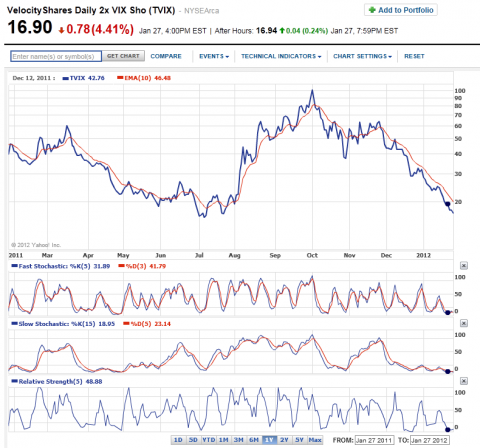Select the 5D time range
This screenshot has height=448, width=480.
(193, 440)
